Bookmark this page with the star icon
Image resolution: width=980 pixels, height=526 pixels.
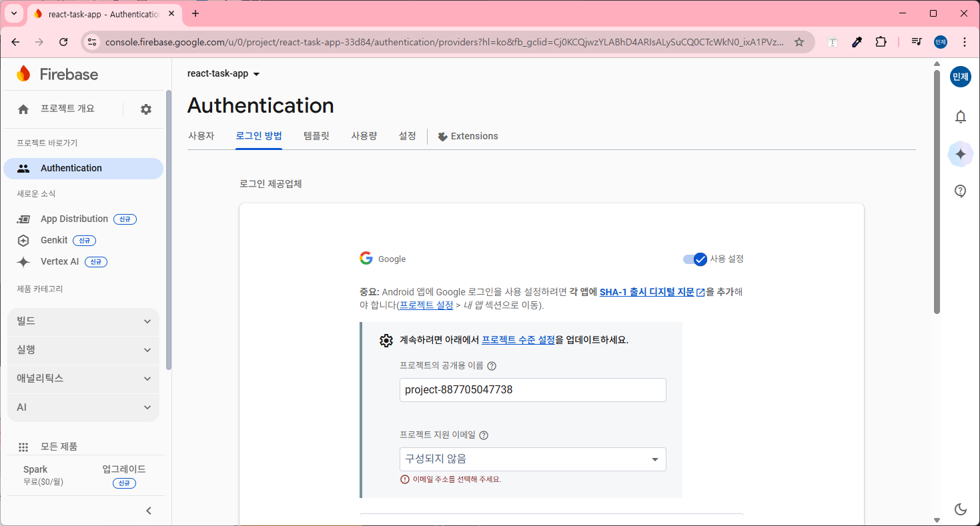[x=799, y=42]
